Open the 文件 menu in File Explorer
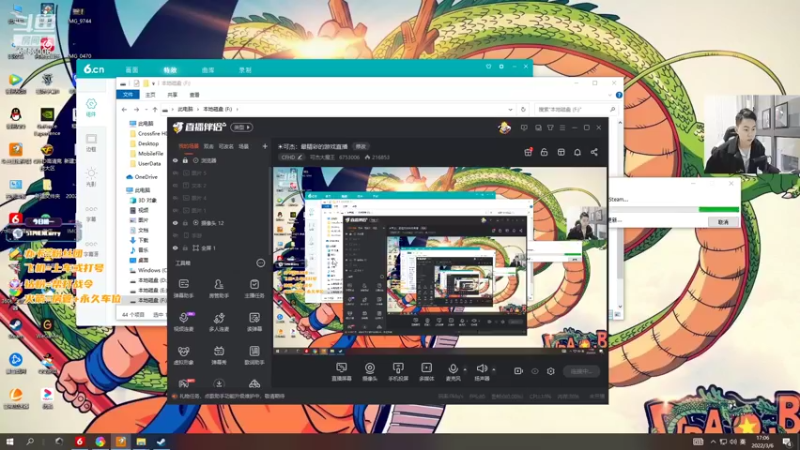This screenshot has height=450, width=800. tap(128, 95)
